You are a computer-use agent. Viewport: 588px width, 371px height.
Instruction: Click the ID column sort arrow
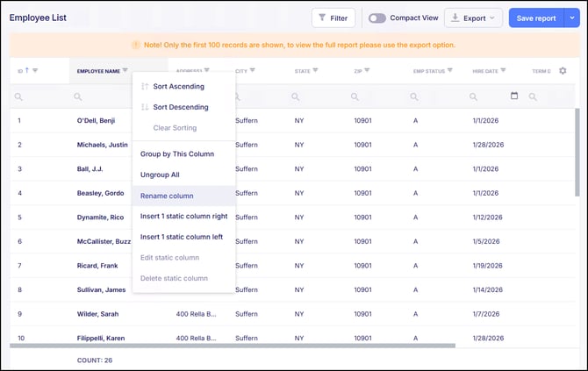[26, 70]
